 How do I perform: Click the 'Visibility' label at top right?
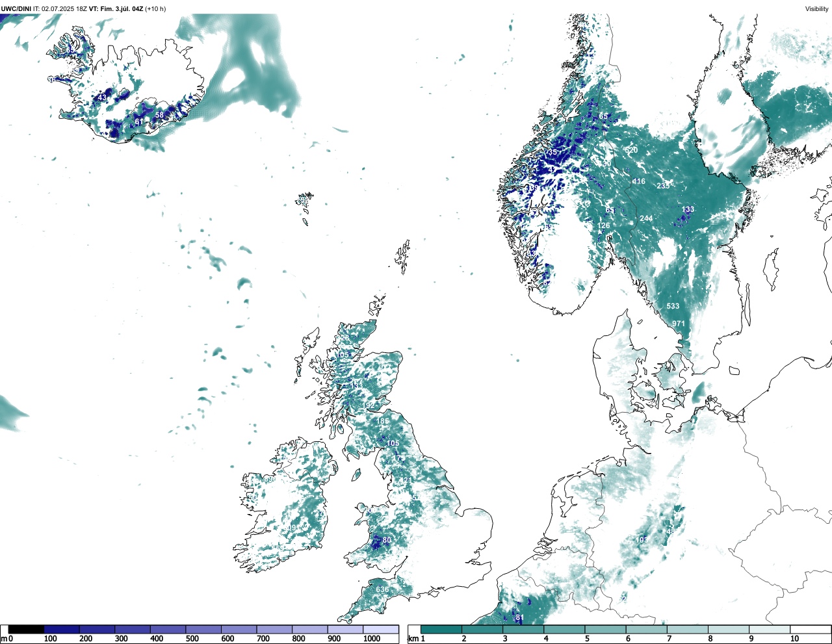point(817,9)
